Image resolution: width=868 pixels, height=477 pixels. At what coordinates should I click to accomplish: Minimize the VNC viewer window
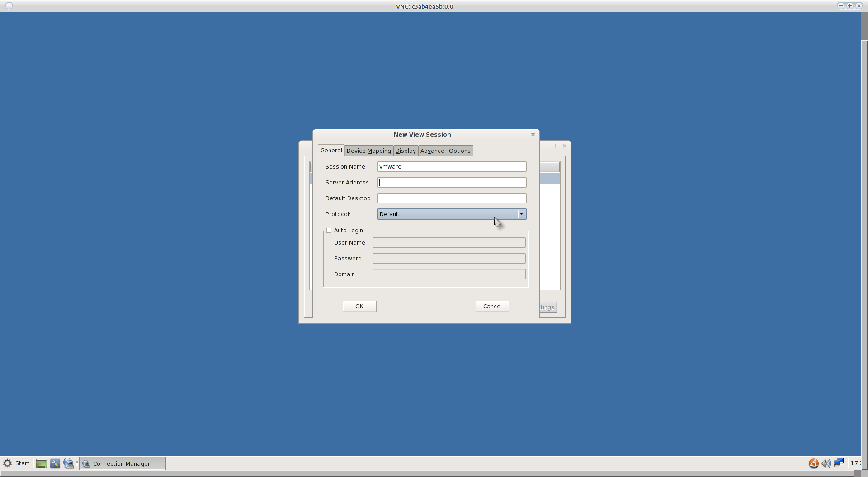coord(840,6)
